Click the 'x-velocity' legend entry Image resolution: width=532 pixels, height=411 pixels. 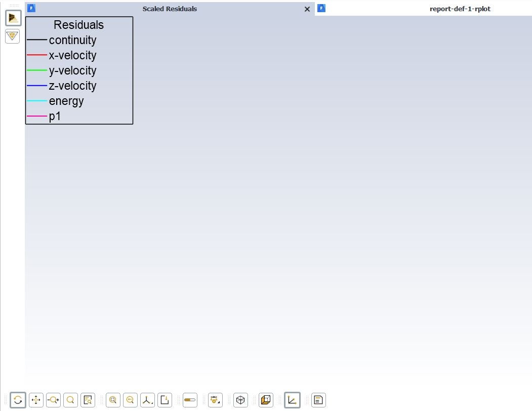(x=72, y=55)
